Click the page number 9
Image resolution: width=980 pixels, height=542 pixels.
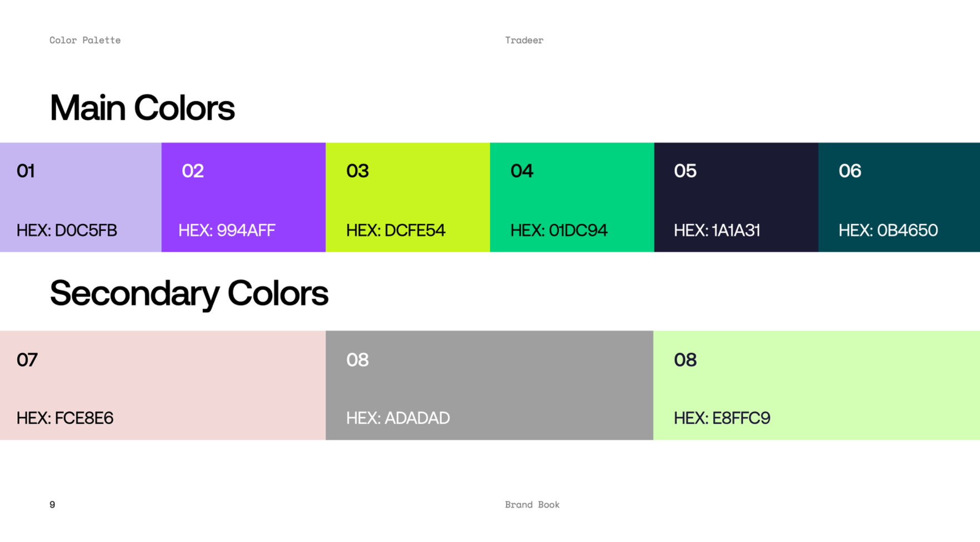coord(52,505)
